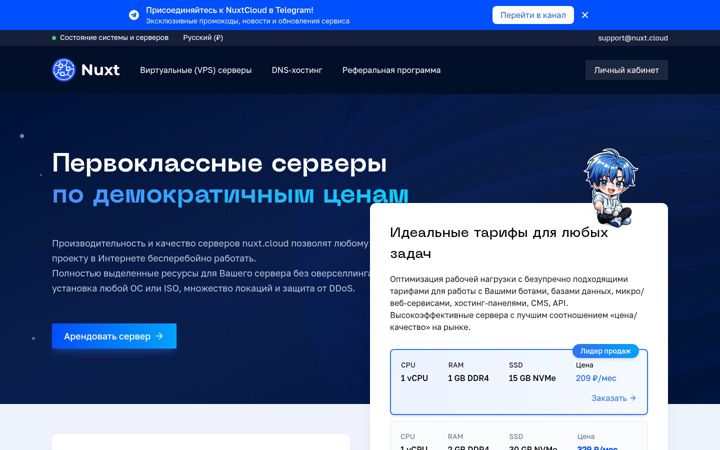Viewport: 720px width, 450px height.
Task: Open the "Виртуальные (VPS) серверы" menu
Action: point(196,70)
